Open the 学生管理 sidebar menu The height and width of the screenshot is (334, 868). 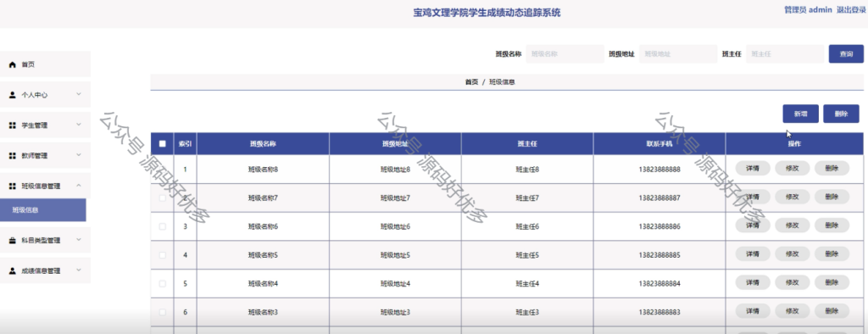pos(45,125)
